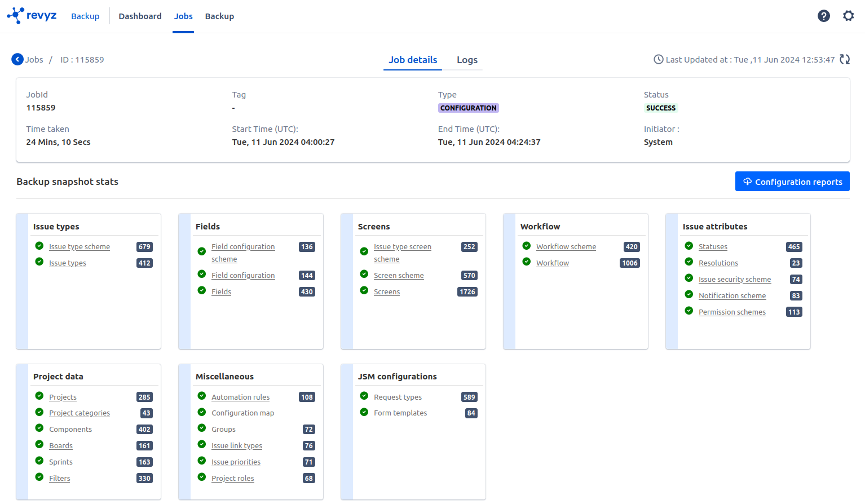Open the Field configuration scheme link
The image size is (865, 504).
pyautogui.click(x=242, y=247)
